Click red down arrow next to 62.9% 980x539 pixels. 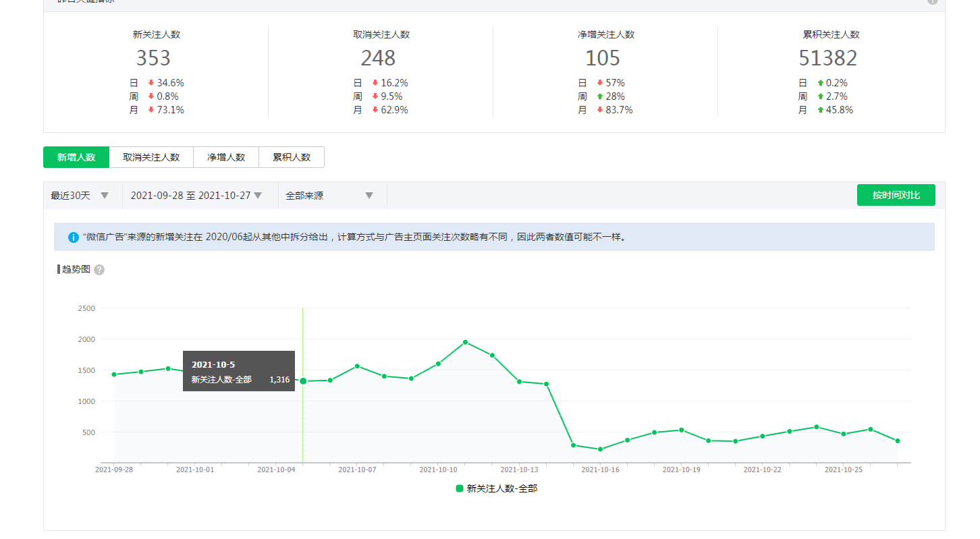tap(375, 110)
